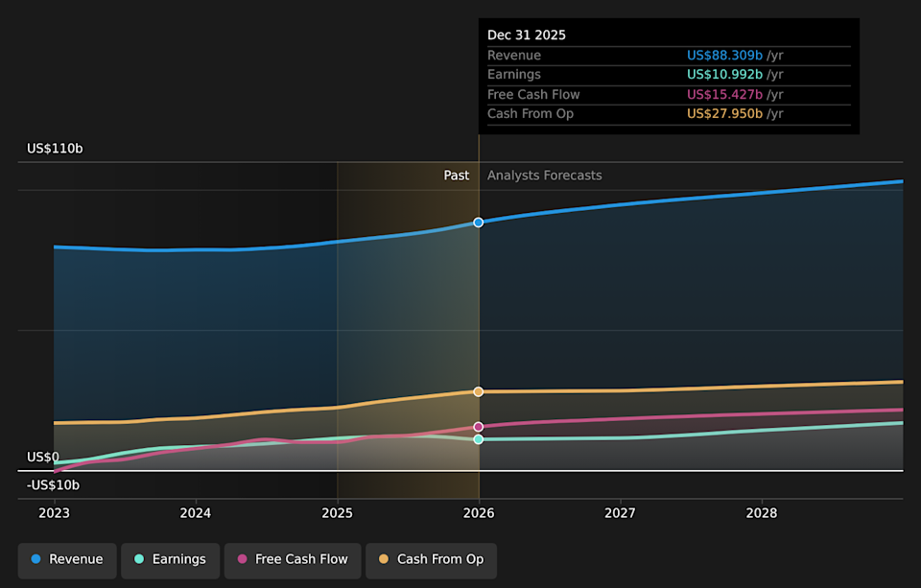Click the 2027 year label

click(x=621, y=513)
